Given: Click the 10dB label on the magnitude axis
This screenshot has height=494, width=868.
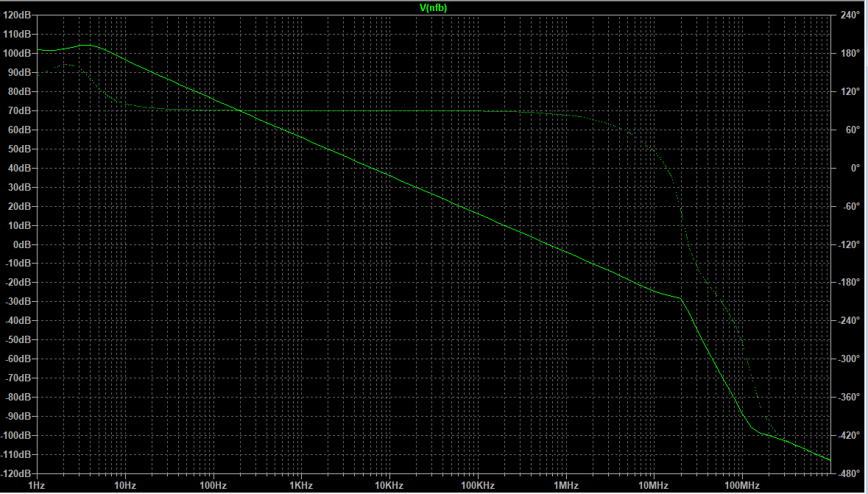Looking at the screenshot, I should [x=19, y=225].
